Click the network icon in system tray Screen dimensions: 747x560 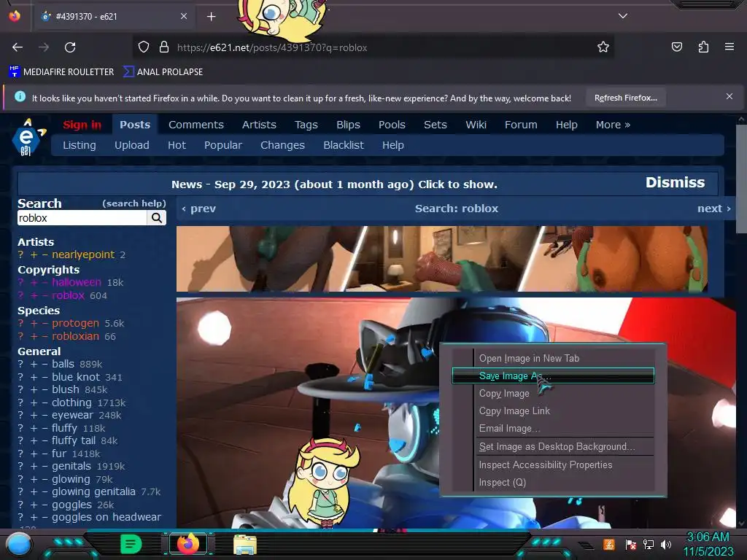[x=648, y=544]
